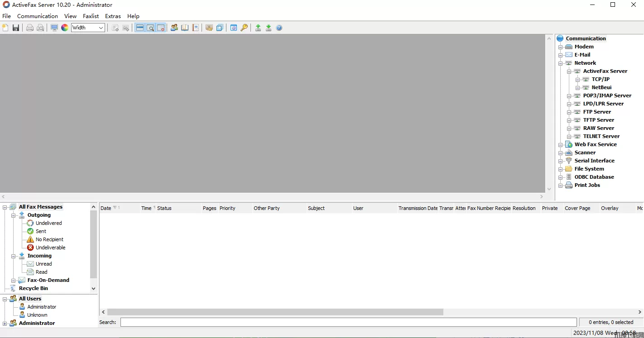The height and width of the screenshot is (338, 644).
Task: Open the users icon in toolbar
Action: pyautogui.click(x=174, y=28)
